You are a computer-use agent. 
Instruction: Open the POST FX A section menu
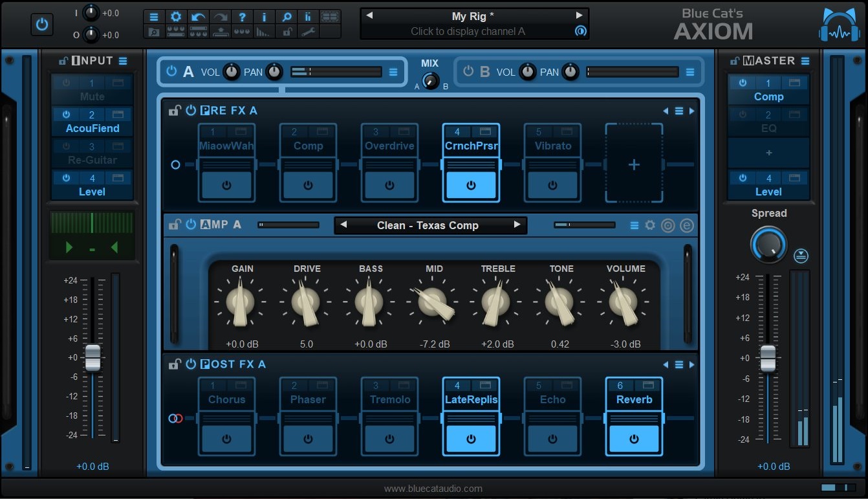click(679, 365)
